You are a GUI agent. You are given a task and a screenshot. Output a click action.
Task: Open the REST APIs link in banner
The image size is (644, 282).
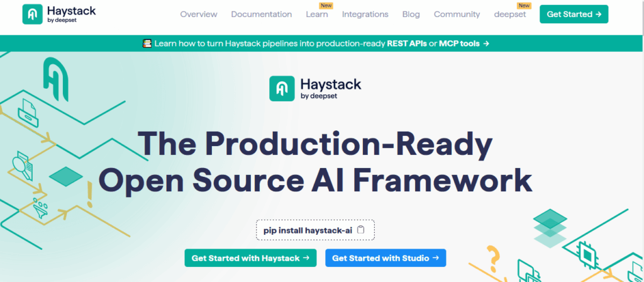tap(407, 43)
